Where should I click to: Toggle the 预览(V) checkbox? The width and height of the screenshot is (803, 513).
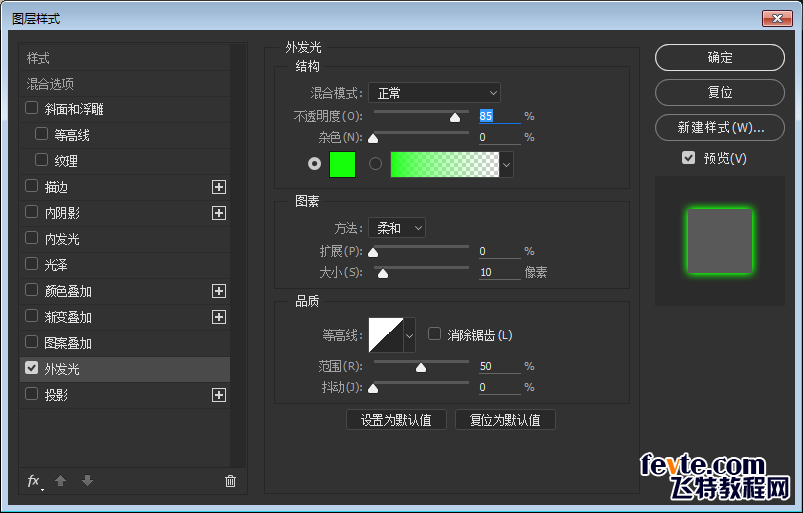pos(688,158)
